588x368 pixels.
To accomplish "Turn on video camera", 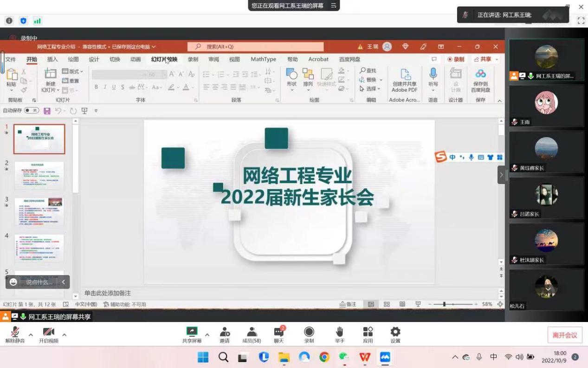I will coord(49,332).
